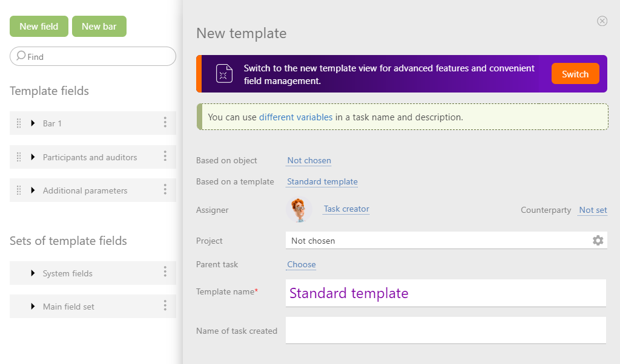Viewport: 620px width, 364px height.
Task: Click Choose for Parent task
Action: (302, 264)
